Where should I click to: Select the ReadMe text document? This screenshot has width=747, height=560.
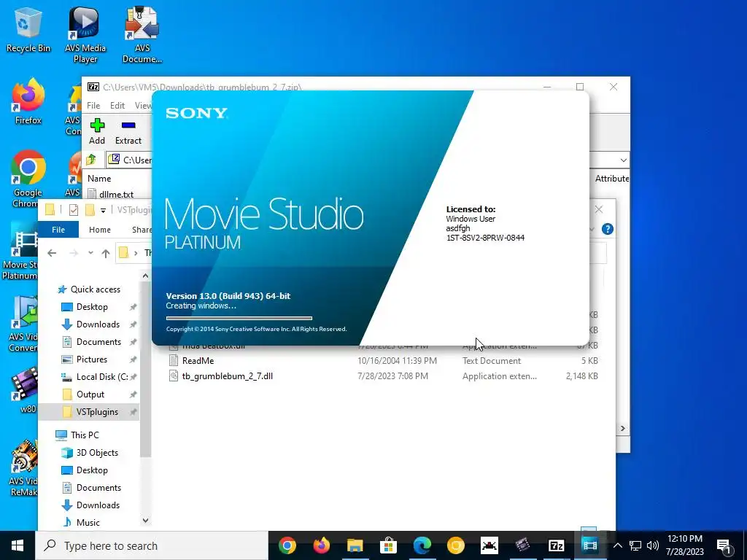198,361
